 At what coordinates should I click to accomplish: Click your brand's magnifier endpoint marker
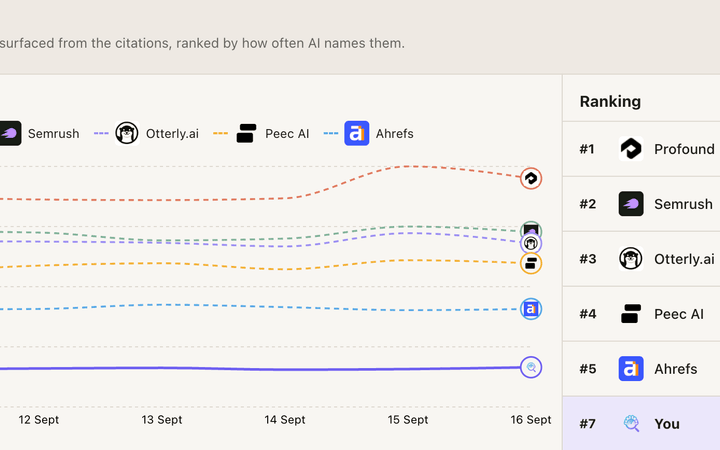click(531, 367)
